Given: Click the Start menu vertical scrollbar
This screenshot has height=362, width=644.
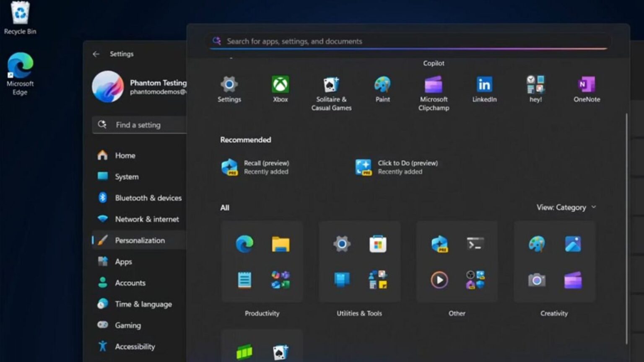Looking at the screenshot, I should (626, 228).
